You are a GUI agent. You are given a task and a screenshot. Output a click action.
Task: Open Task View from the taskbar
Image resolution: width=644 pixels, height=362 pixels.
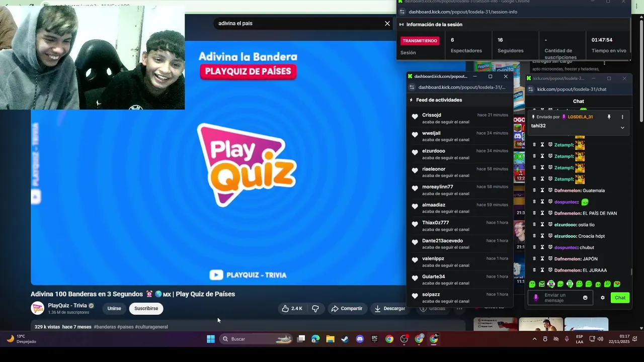[x=301, y=339]
